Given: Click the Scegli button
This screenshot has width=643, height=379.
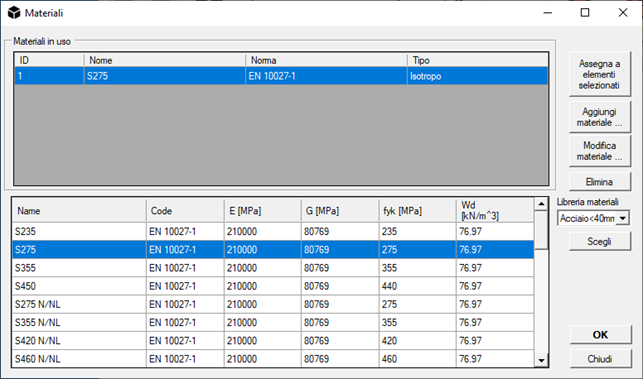Looking at the screenshot, I should pos(600,241).
